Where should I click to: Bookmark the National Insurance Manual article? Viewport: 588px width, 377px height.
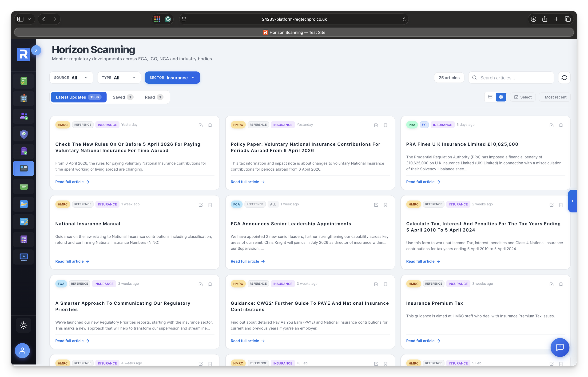click(x=210, y=205)
